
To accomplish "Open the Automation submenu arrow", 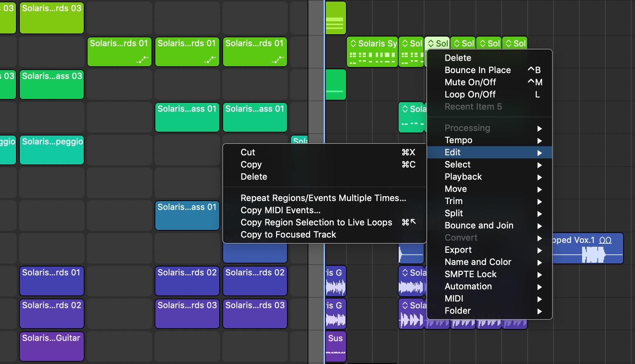I will (539, 287).
